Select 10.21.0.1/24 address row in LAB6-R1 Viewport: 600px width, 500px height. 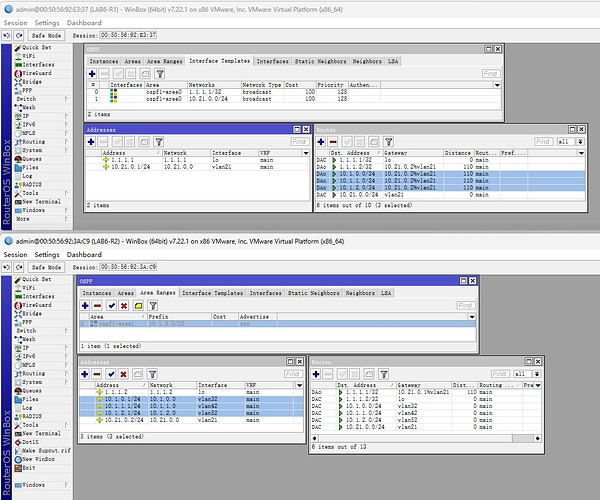[197, 167]
